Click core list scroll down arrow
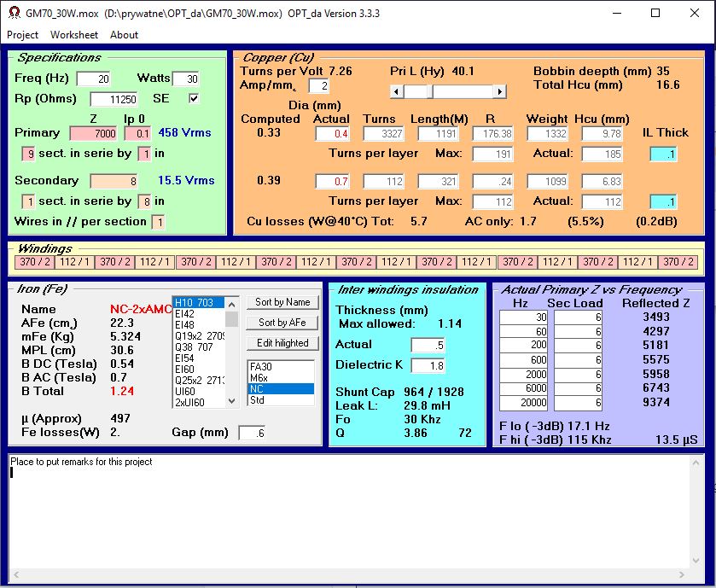 click(231, 401)
